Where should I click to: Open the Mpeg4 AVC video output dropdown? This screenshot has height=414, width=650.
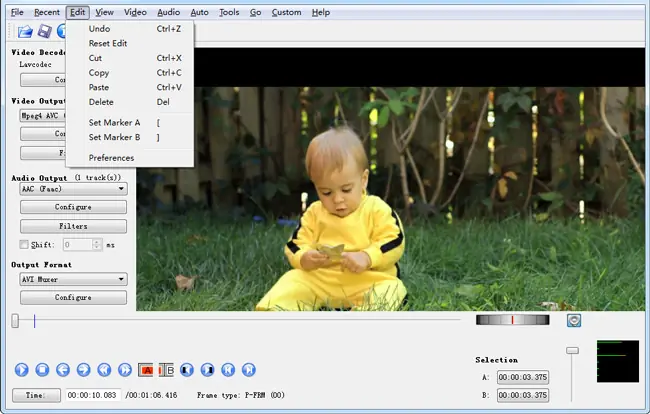pos(43,116)
